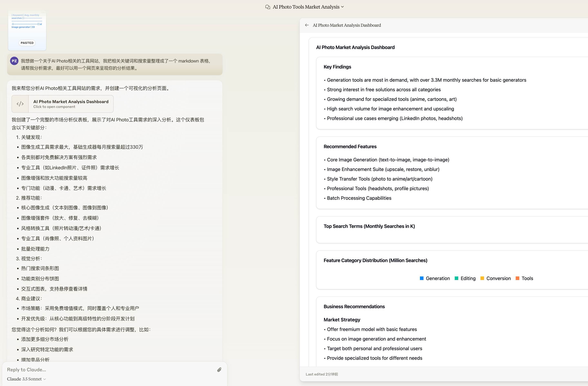Open the Claude 3.5 Sonnet model selector

click(26, 379)
